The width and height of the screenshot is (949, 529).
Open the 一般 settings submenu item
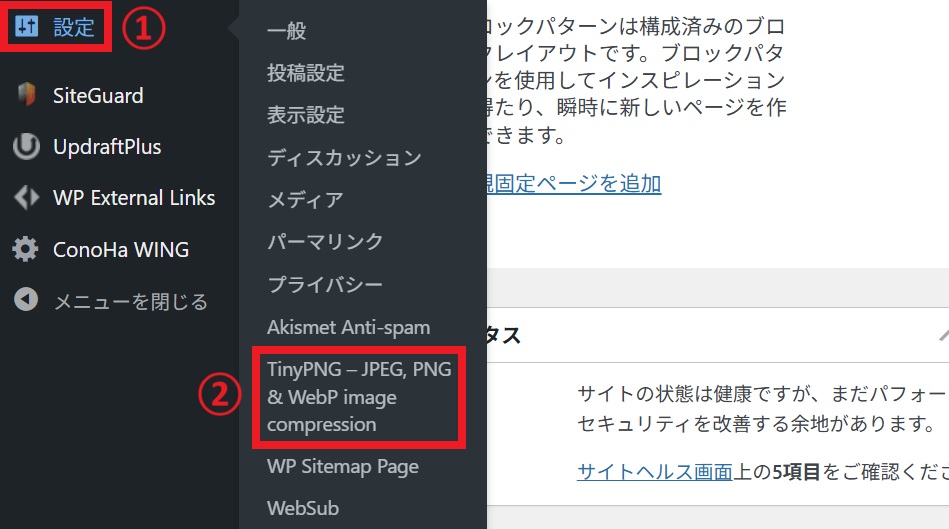tap(287, 30)
